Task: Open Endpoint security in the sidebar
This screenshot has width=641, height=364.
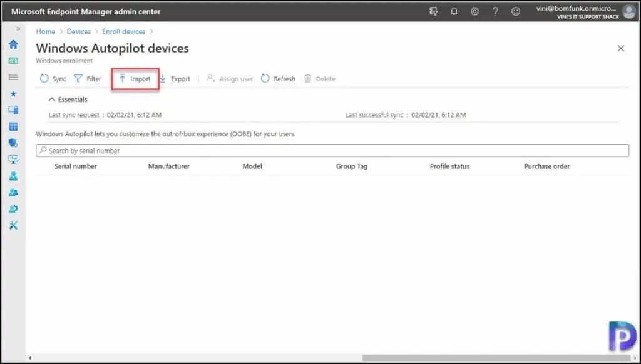Action: click(13, 143)
